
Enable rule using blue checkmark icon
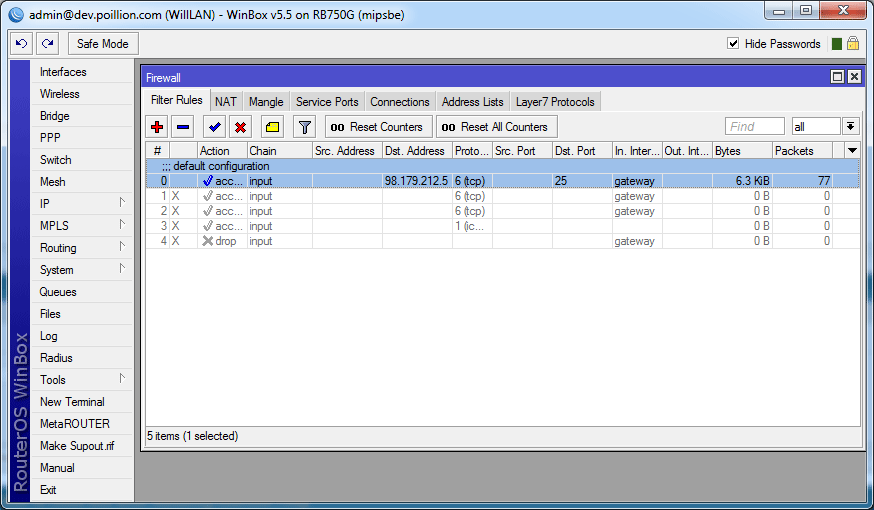point(215,127)
